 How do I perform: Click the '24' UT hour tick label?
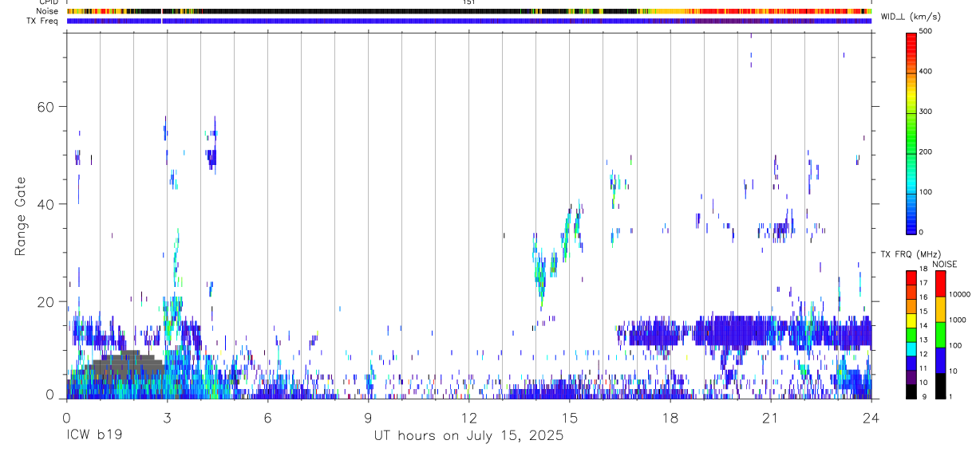click(871, 417)
